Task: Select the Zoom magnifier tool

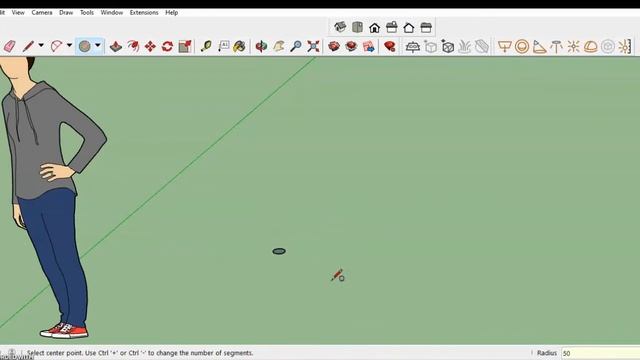Action: pyautogui.click(x=296, y=46)
